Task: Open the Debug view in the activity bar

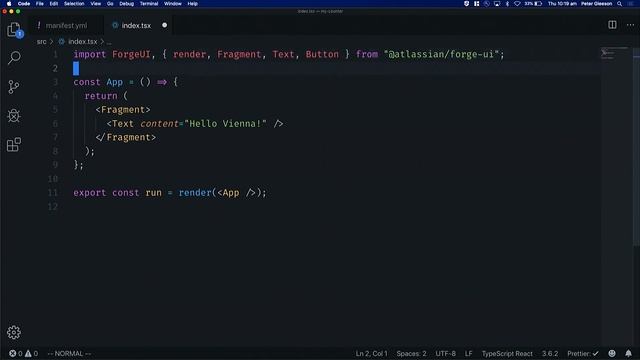Action: click(14, 116)
